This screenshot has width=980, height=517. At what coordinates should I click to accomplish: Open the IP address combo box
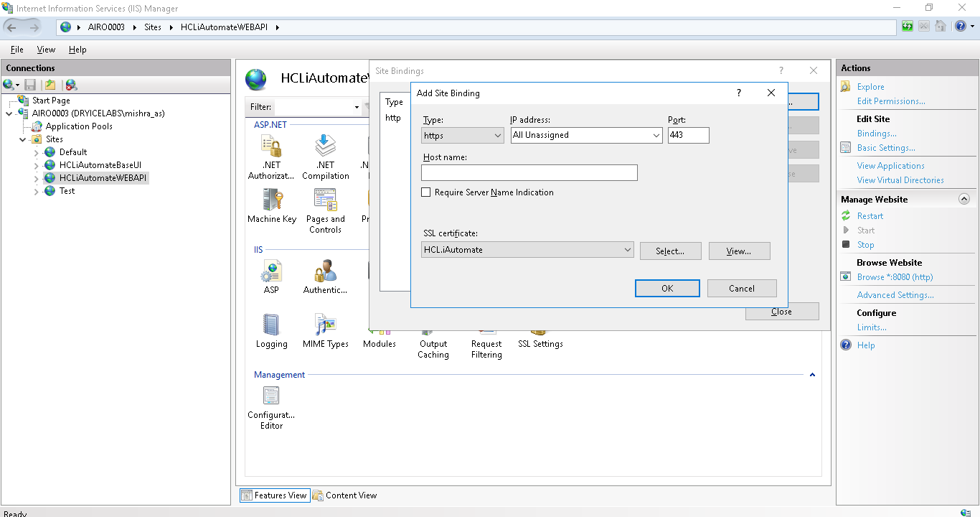pos(587,135)
